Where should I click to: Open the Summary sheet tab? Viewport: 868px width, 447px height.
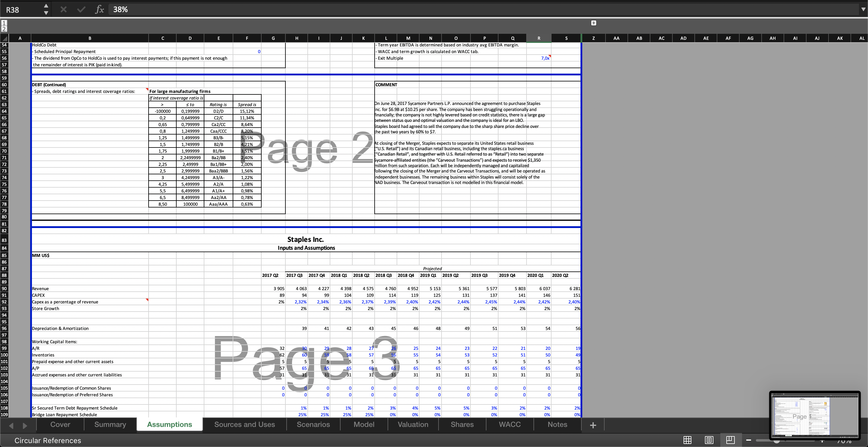pos(110,424)
